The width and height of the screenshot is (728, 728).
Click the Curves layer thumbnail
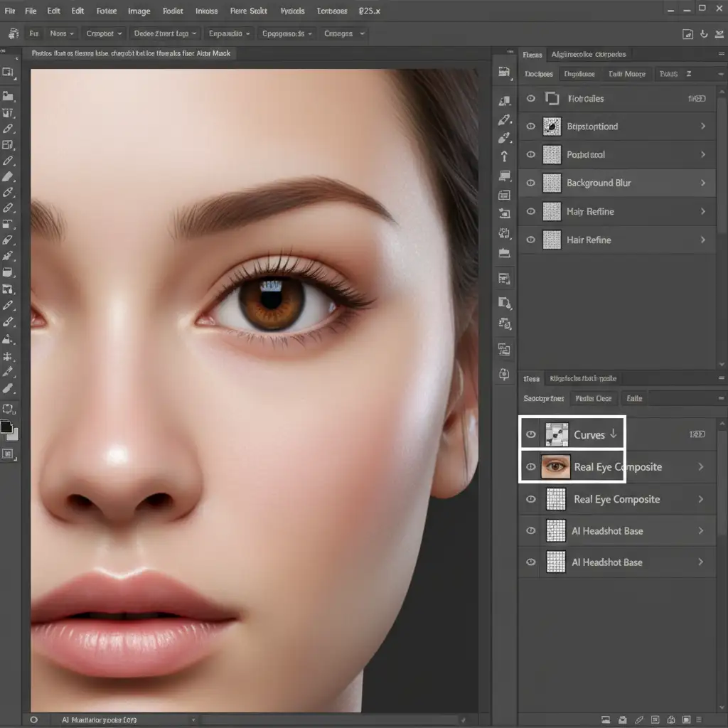coord(556,434)
